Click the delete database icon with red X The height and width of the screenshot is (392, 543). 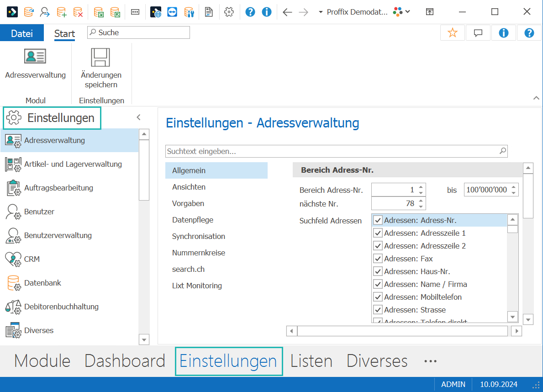[x=78, y=12]
